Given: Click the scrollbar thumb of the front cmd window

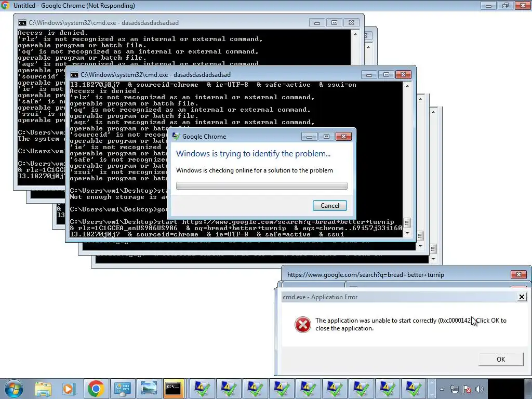Looking at the screenshot, I should coord(407,223).
